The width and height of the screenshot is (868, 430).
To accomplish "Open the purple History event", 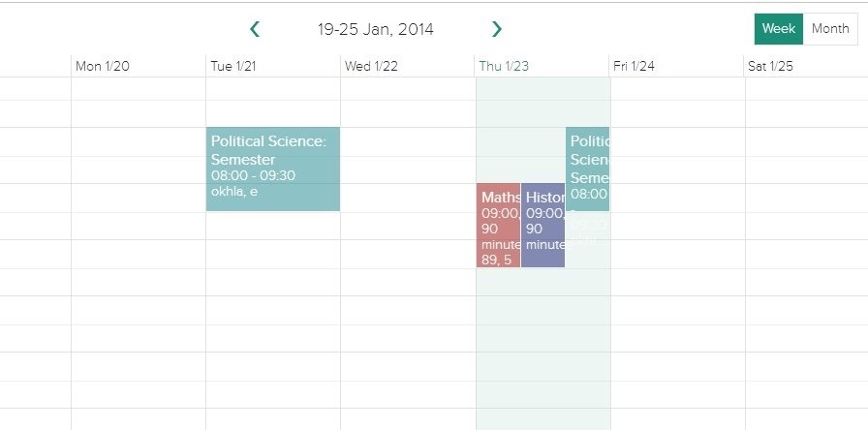I will 542,226.
